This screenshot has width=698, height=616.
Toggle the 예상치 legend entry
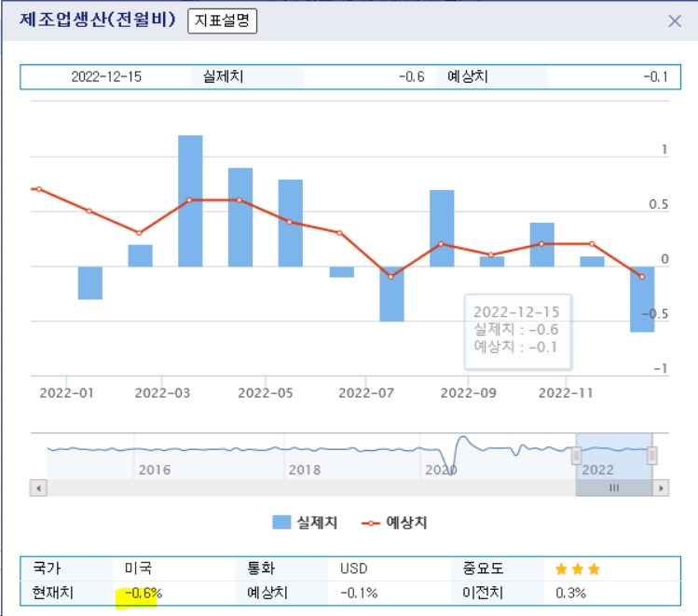pos(394,523)
